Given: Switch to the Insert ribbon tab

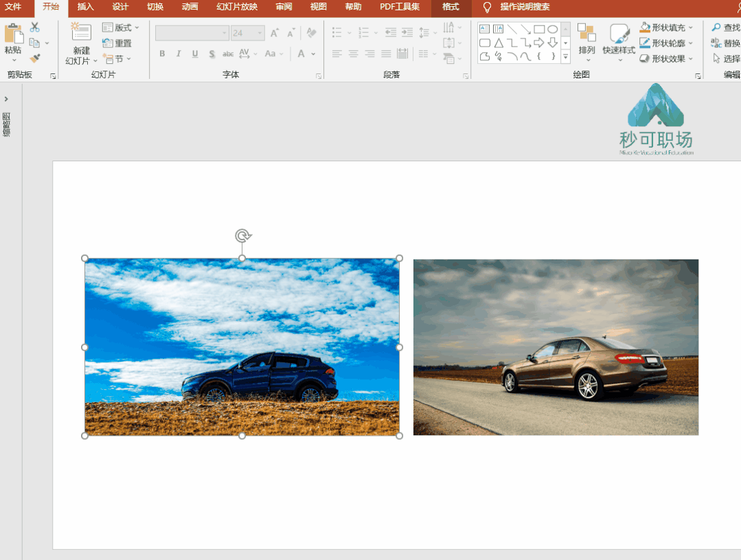Looking at the screenshot, I should [86, 7].
